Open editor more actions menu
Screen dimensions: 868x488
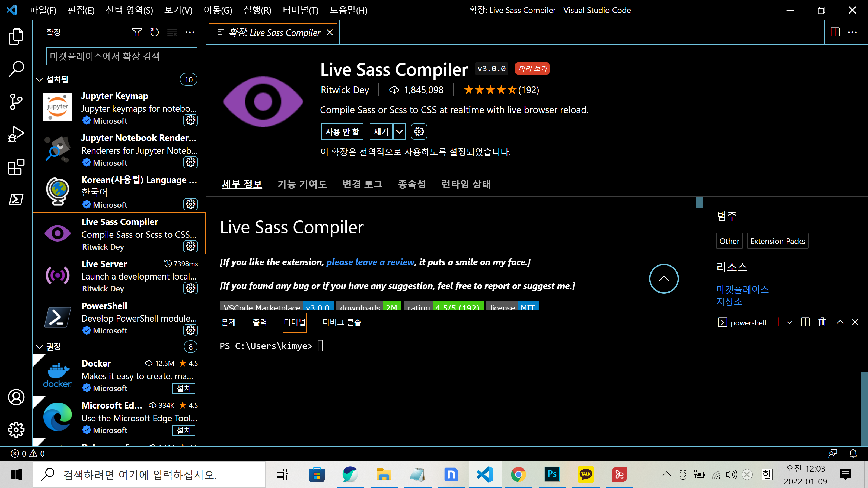point(853,32)
